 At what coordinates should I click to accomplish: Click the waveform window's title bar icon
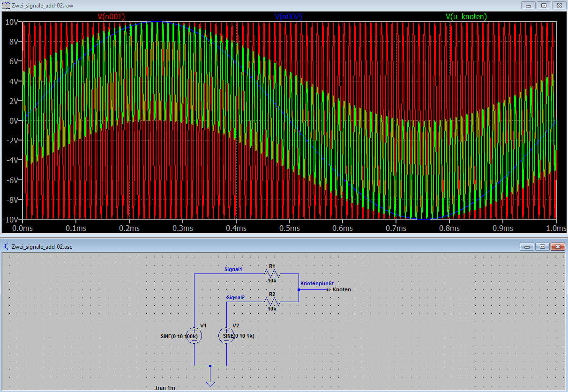6,5
